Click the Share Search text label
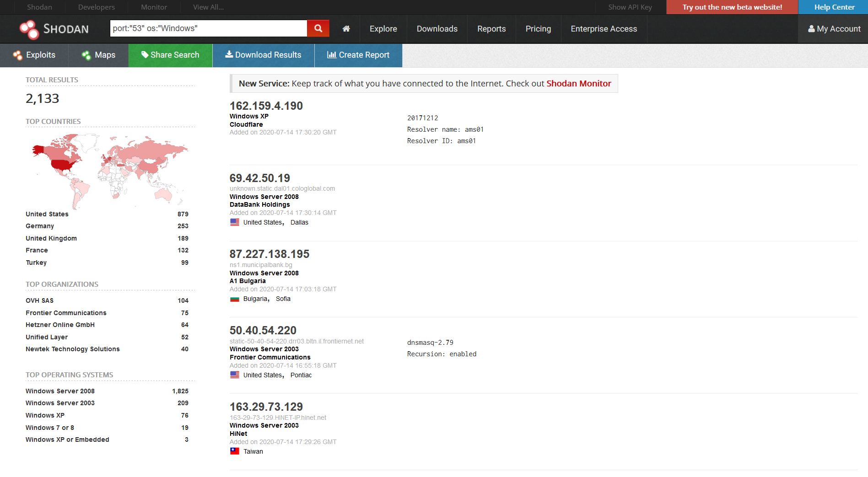Image resolution: width=868 pixels, height=477 pixels. (x=175, y=55)
